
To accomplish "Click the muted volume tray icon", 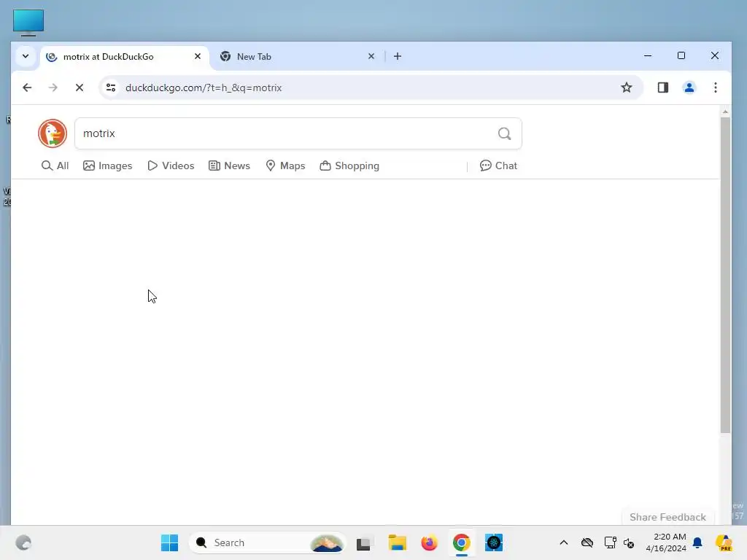I will click(x=629, y=542).
